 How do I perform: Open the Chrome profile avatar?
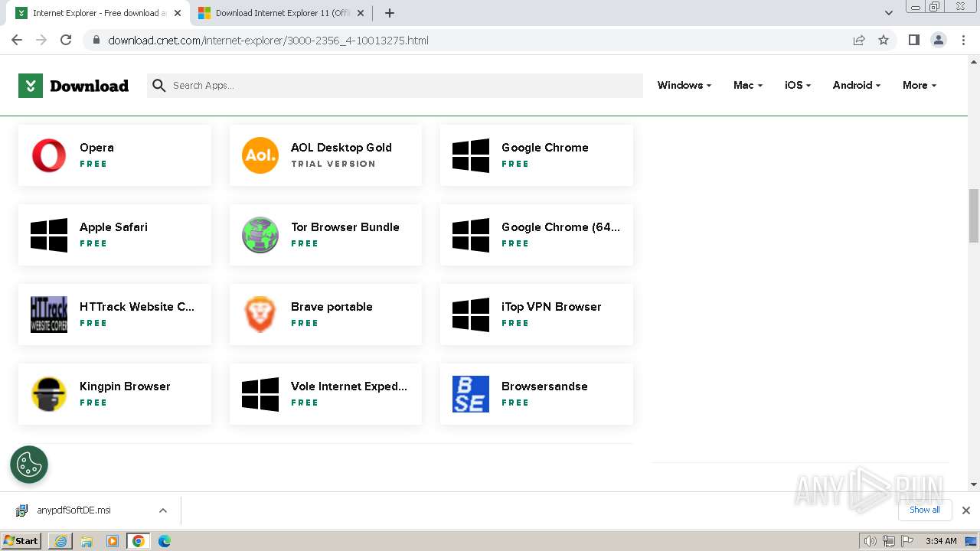(939, 40)
